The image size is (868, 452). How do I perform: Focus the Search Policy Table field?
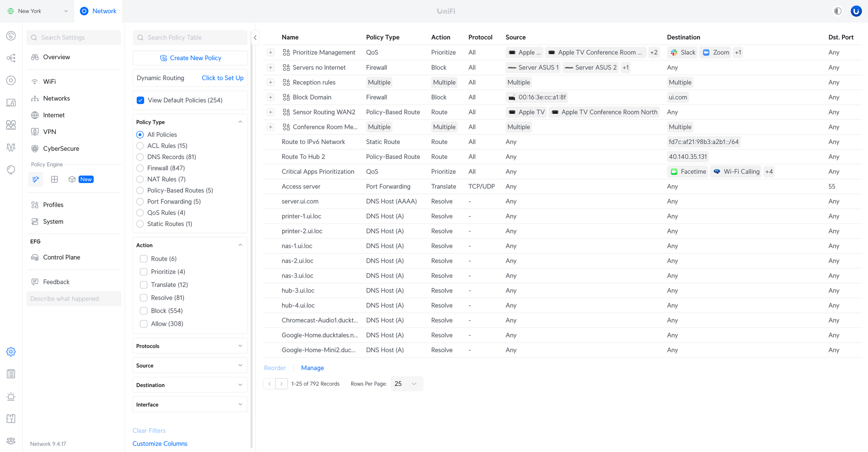[x=190, y=38]
